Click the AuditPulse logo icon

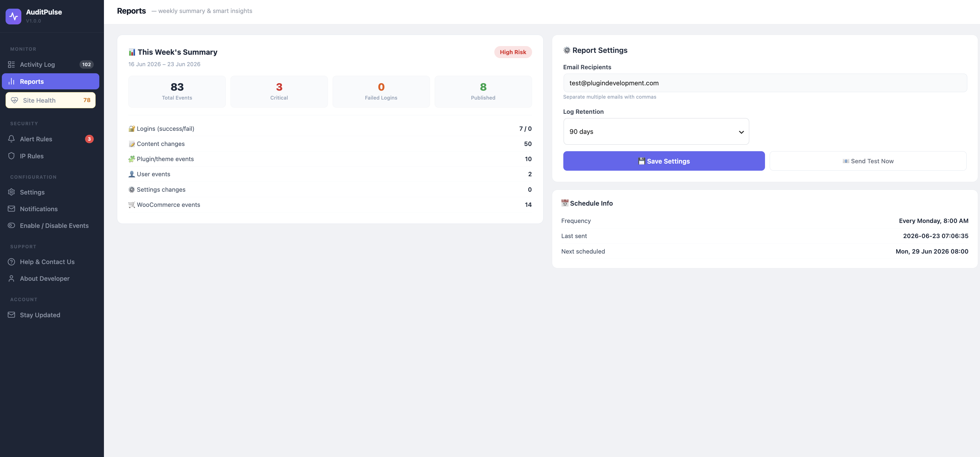(x=13, y=16)
